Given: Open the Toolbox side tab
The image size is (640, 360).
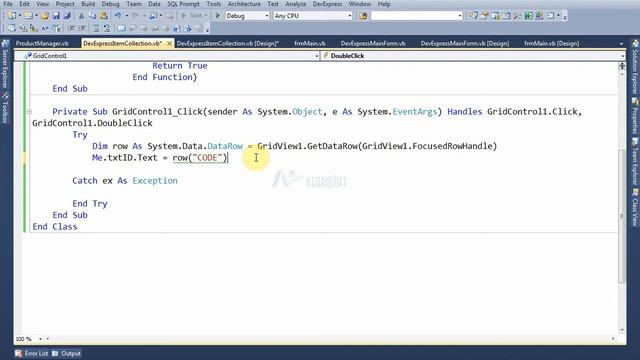Looking at the screenshot, I should point(5,108).
